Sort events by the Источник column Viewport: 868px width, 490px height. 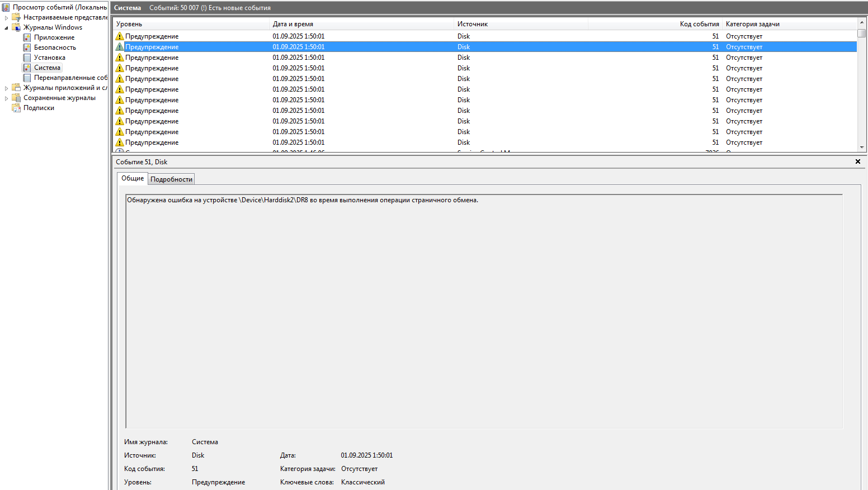[521, 24]
